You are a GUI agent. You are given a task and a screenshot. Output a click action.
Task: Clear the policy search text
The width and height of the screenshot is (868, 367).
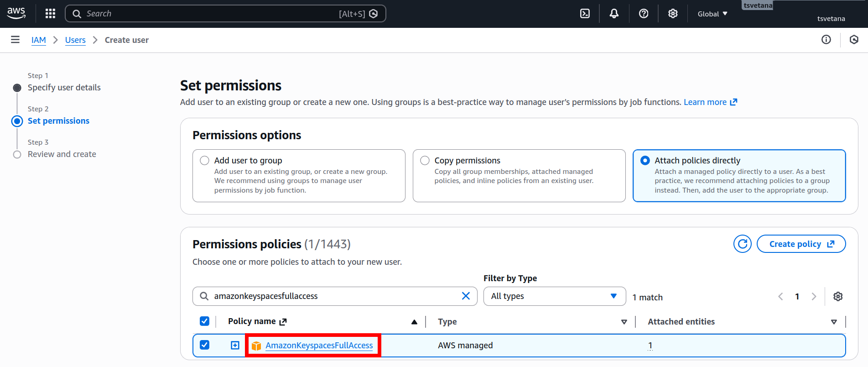click(x=466, y=296)
